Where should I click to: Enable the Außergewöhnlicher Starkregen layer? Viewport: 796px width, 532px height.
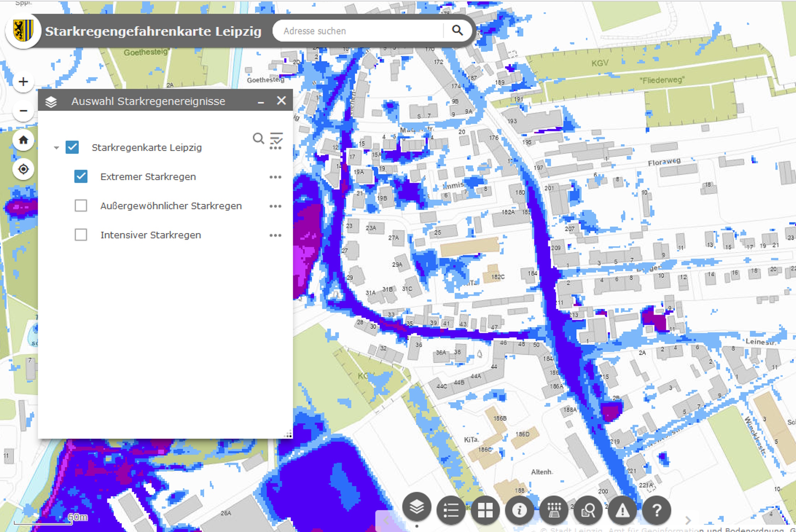tap(81, 206)
